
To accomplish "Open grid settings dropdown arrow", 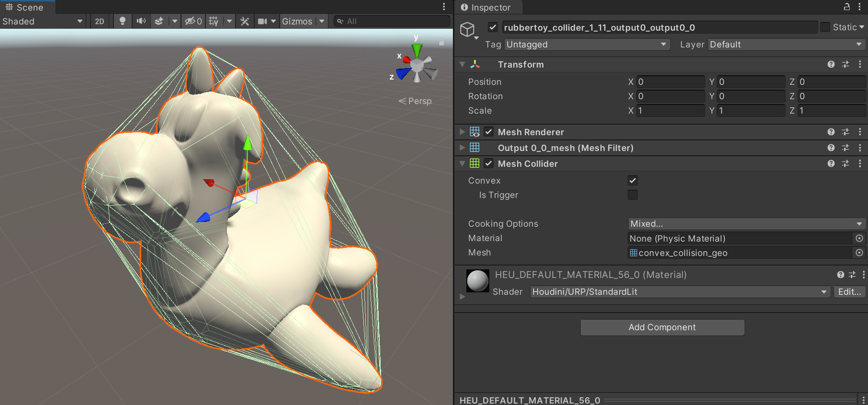I will (x=229, y=21).
